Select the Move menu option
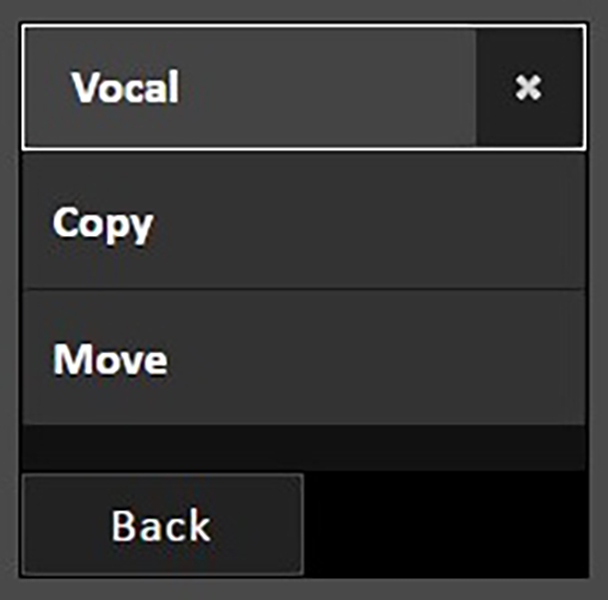This screenshot has width=608, height=600. pos(302,358)
